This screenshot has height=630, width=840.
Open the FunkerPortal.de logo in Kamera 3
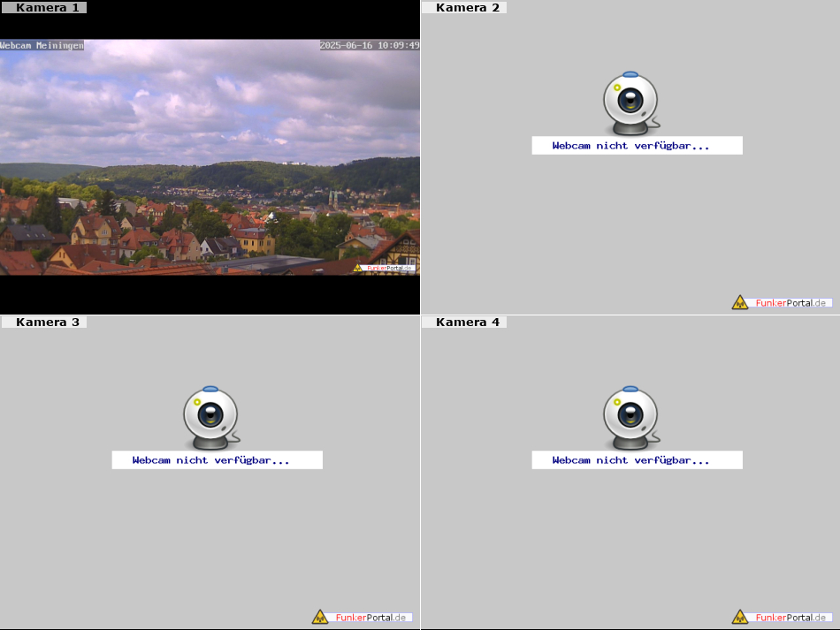[x=363, y=617]
